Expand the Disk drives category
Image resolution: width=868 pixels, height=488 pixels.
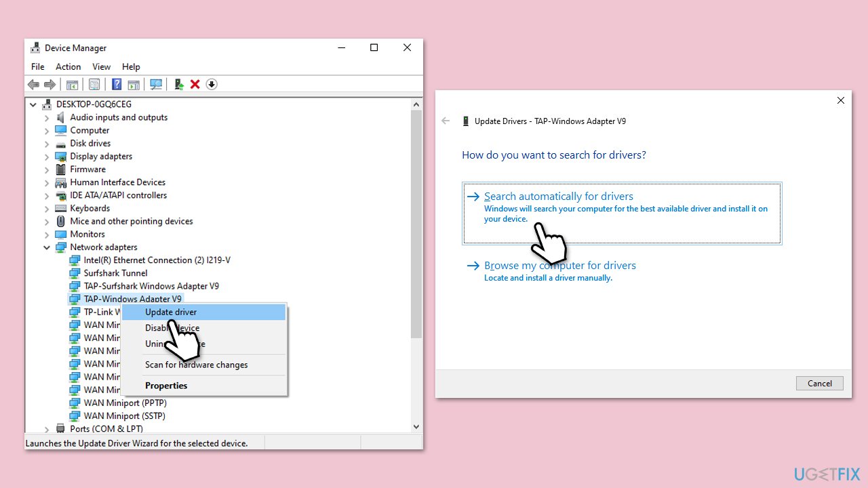point(47,143)
